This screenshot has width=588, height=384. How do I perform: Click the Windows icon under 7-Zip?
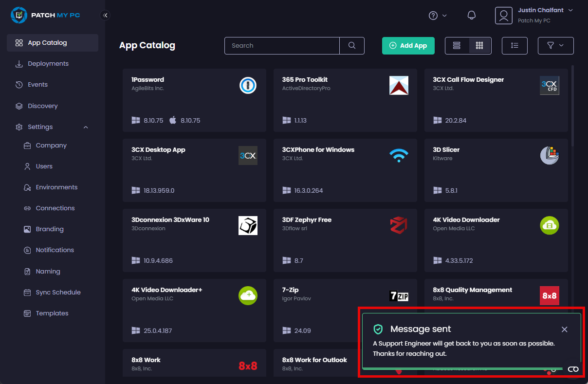pos(287,330)
